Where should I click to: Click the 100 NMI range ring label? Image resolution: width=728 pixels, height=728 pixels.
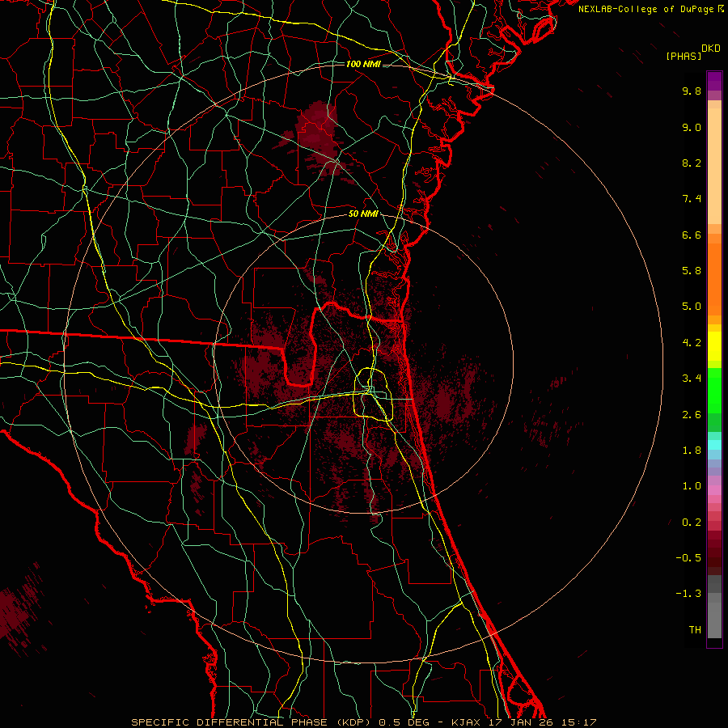[363, 64]
